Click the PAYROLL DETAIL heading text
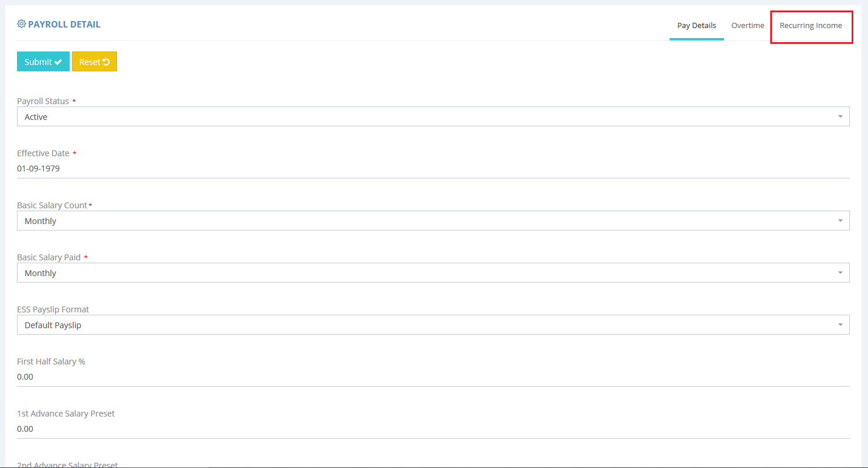 [x=64, y=25]
